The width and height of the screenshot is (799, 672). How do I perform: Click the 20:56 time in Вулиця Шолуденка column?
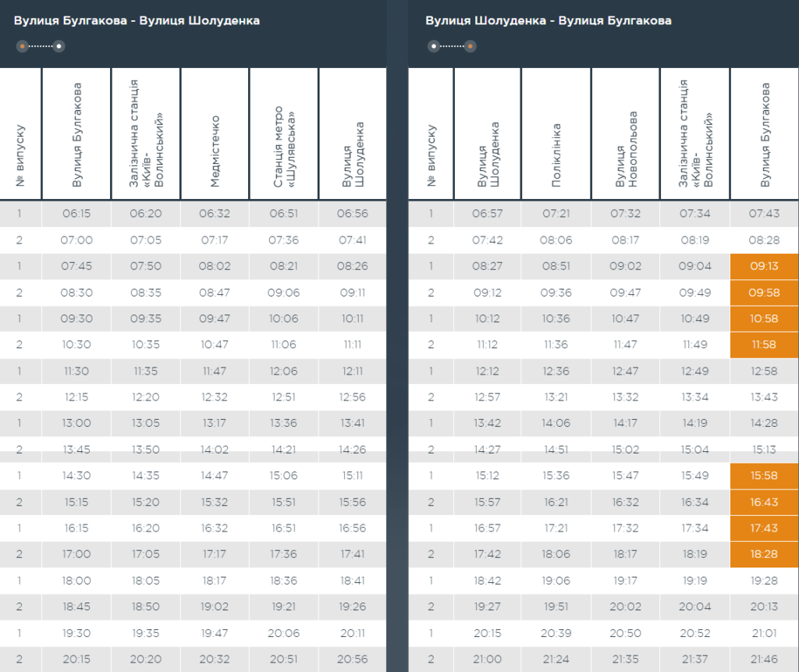pyautogui.click(x=353, y=660)
